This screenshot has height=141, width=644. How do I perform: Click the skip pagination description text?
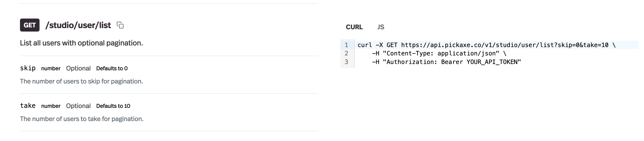click(82, 81)
